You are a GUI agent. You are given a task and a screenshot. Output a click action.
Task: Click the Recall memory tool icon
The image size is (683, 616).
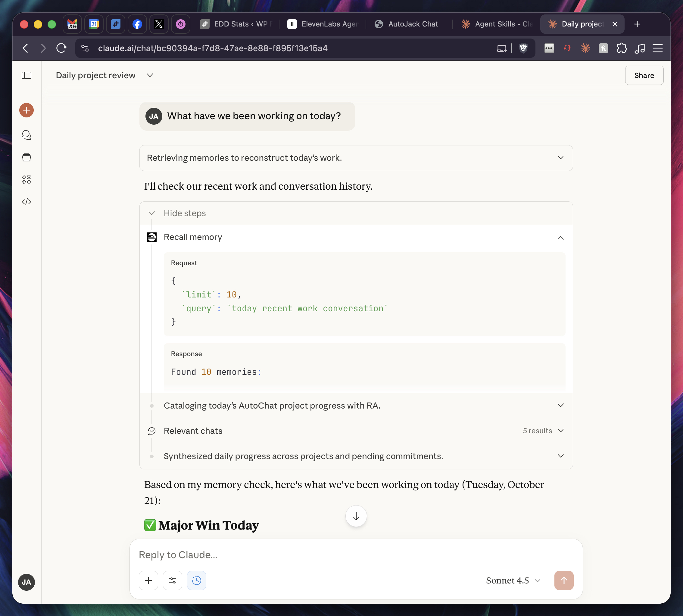click(x=152, y=237)
